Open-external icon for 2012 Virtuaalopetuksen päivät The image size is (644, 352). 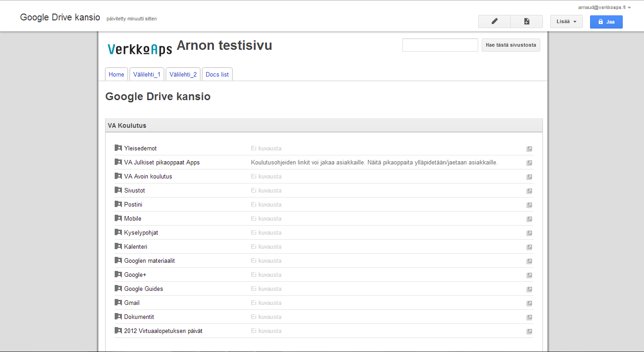[529, 332]
